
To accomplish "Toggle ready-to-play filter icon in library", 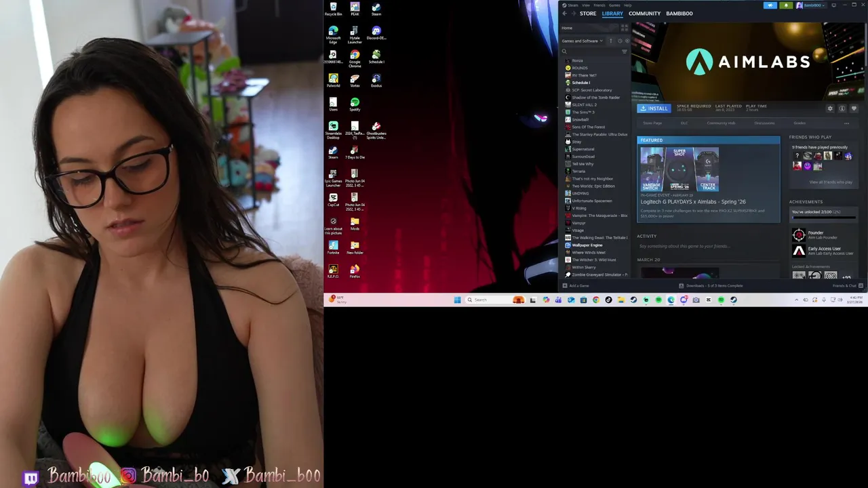I will pyautogui.click(x=627, y=41).
